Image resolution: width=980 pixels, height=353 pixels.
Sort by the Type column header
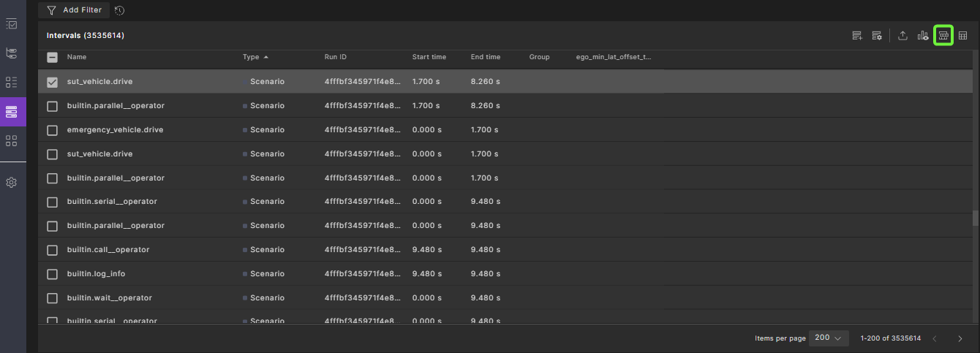point(251,57)
